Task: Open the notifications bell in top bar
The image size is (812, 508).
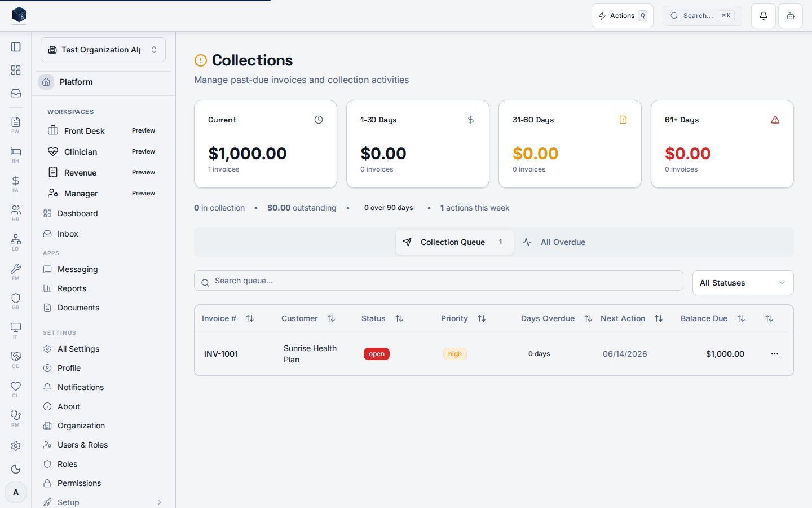Action: point(764,16)
